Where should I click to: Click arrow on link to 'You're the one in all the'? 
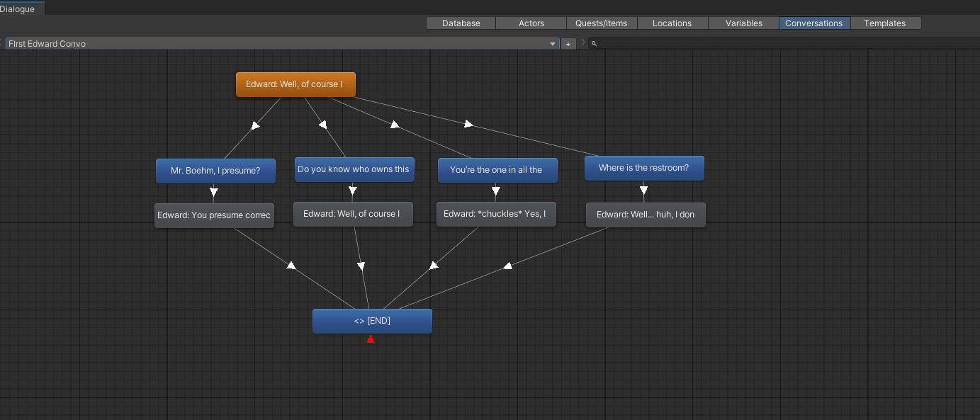point(395,124)
